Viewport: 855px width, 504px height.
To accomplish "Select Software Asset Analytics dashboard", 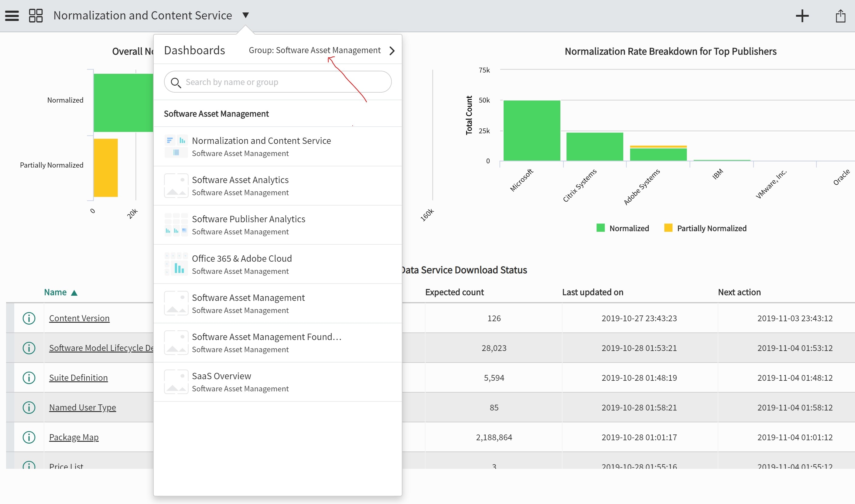I will pos(240,180).
